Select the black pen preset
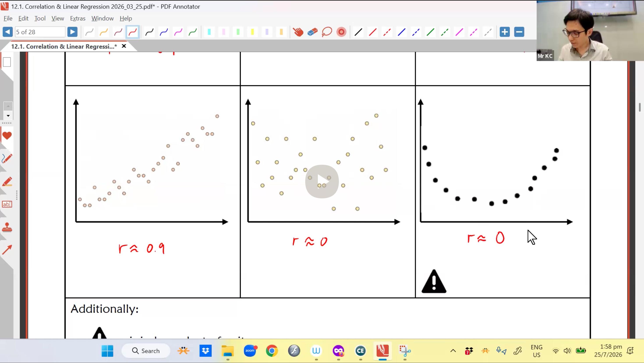Screen dimensions: 644x363 pos(149,32)
